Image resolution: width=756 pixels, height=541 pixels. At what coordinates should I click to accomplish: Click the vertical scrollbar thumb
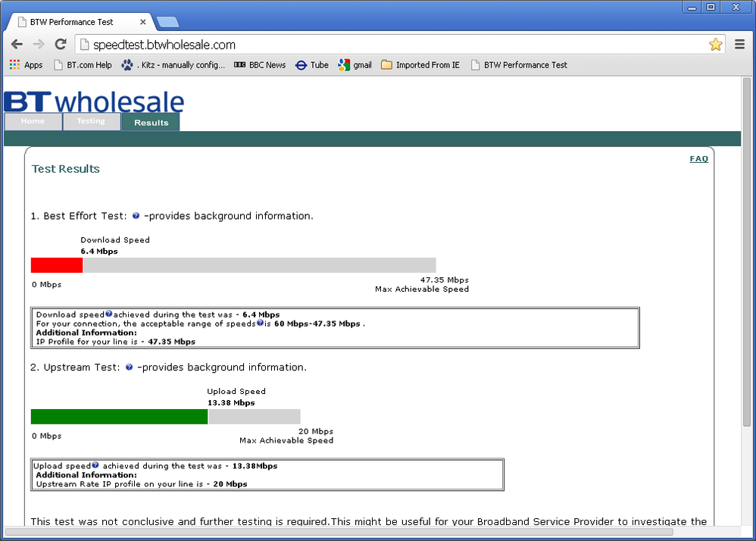[x=747, y=251]
